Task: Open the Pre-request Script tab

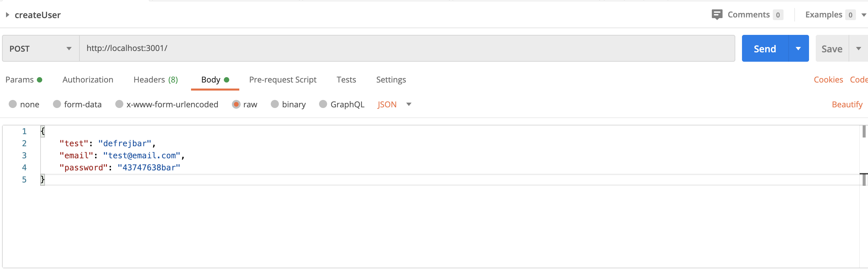Action: (x=283, y=80)
